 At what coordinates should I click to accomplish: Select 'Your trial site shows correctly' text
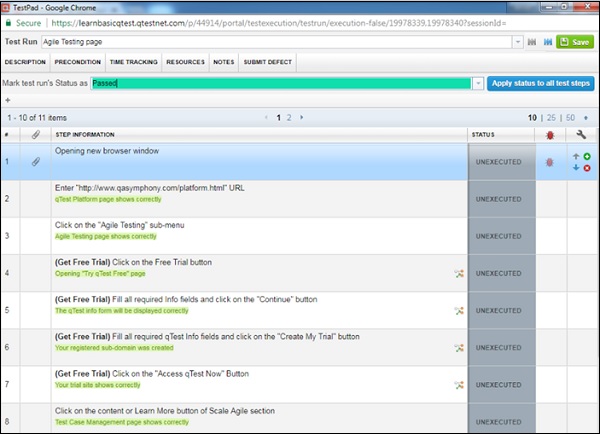click(98, 385)
